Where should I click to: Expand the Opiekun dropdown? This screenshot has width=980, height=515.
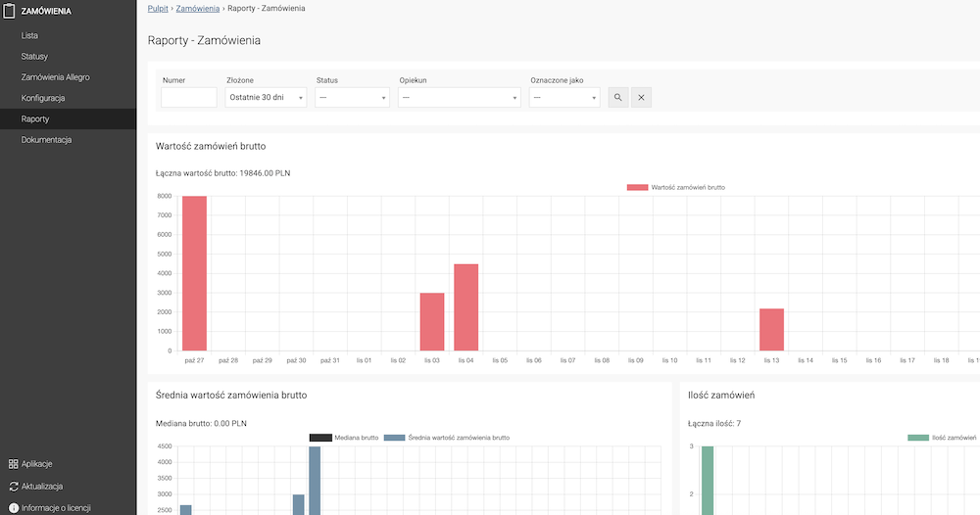click(x=459, y=98)
